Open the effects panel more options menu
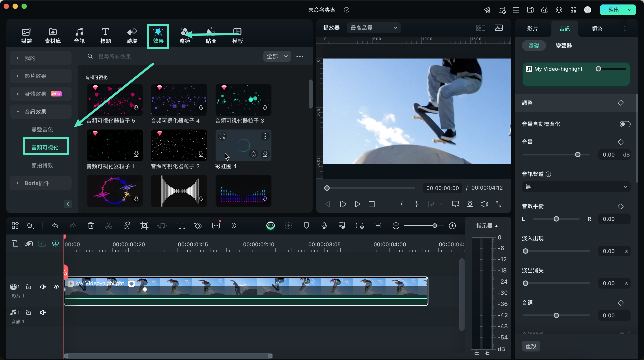 click(x=300, y=57)
